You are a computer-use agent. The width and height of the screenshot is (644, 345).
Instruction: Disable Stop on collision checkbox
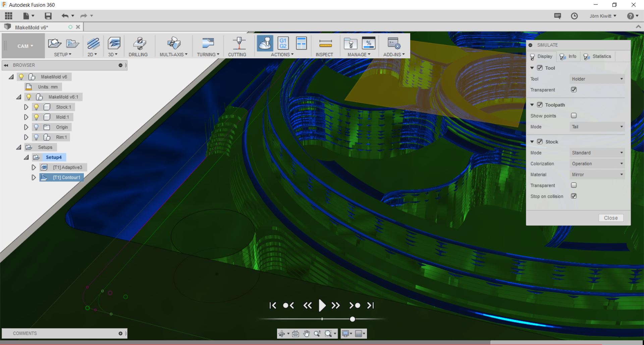click(x=574, y=196)
